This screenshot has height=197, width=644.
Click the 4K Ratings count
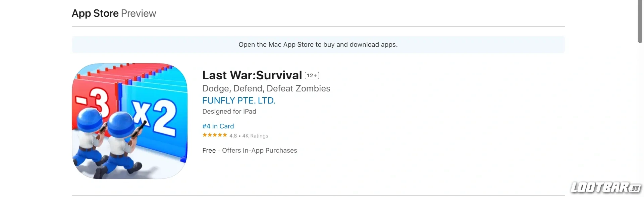(255, 136)
